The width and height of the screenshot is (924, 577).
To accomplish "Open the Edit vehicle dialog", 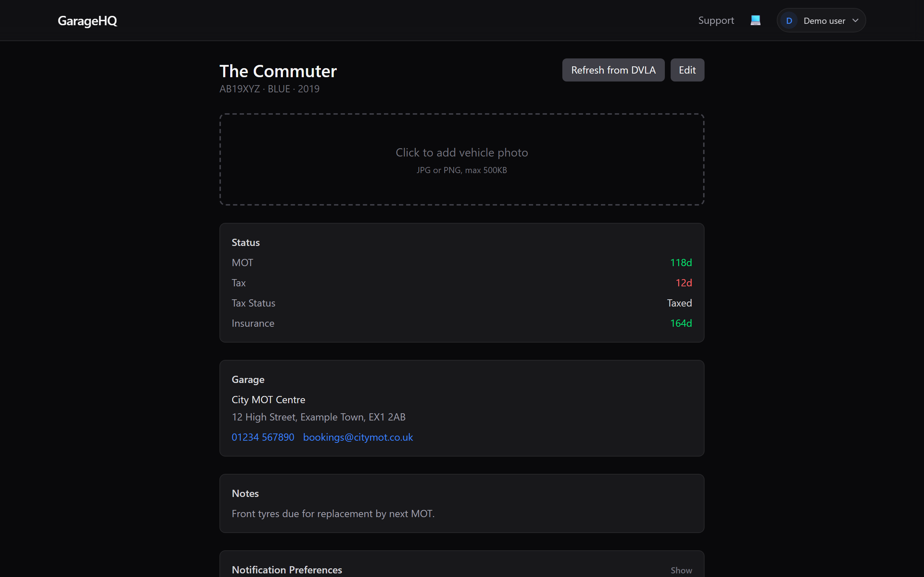I will coord(687,70).
